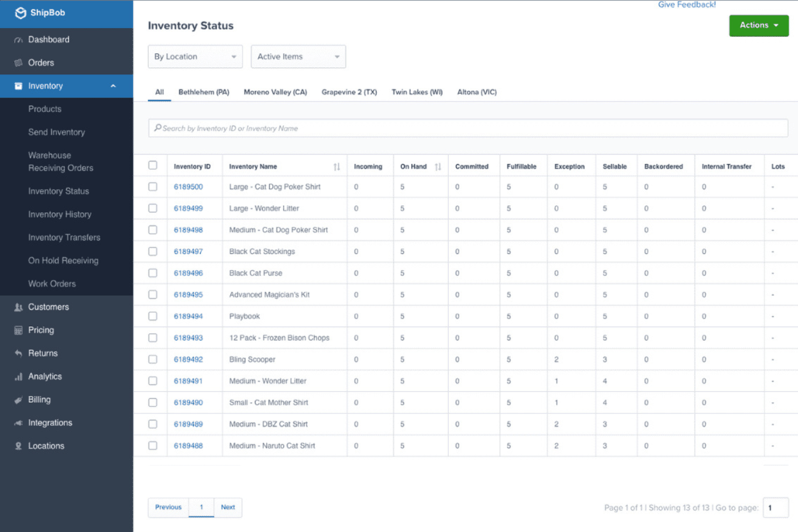The image size is (798, 532).
Task: Sort by Inventory Name arrows icon
Action: [x=336, y=167]
